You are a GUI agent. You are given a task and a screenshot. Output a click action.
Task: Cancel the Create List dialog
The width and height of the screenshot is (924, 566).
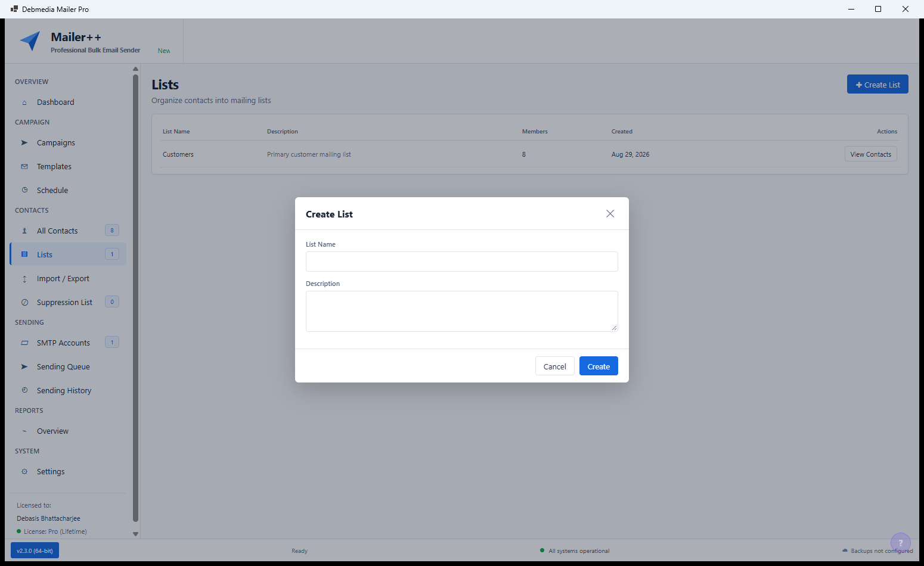(555, 366)
